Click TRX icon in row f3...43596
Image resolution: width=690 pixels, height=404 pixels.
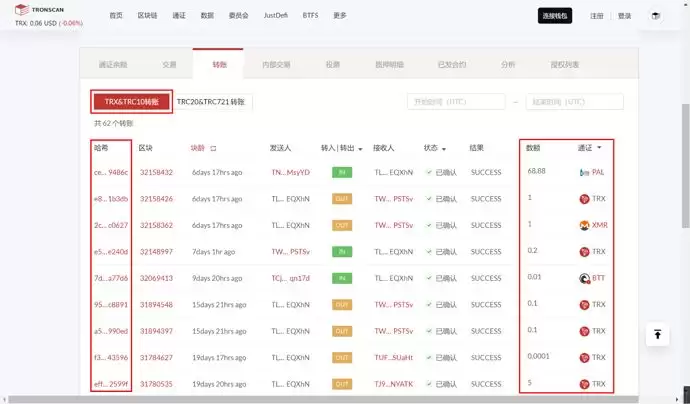click(x=584, y=357)
